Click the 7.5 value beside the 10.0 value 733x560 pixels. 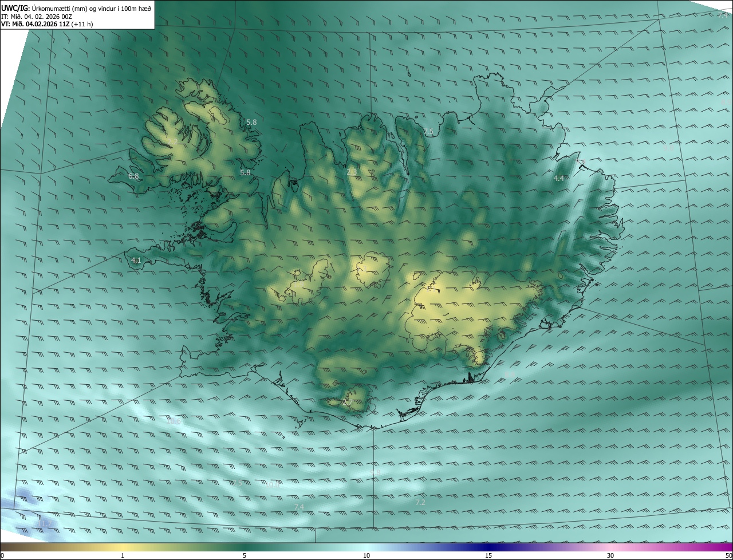pyautogui.click(x=237, y=483)
